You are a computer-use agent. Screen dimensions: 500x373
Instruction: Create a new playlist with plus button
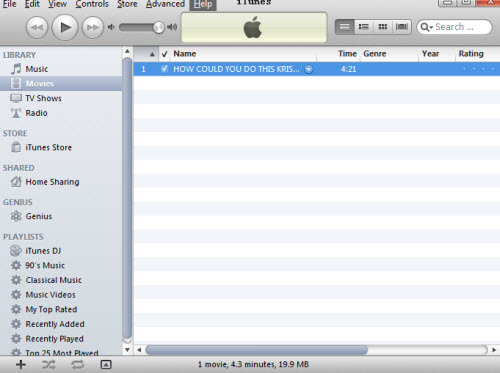point(21,364)
